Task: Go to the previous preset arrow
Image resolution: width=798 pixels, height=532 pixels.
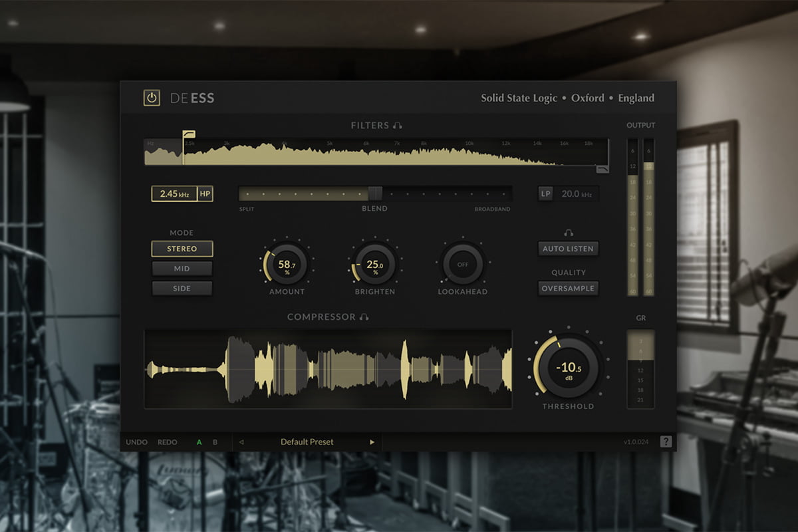Action: pyautogui.click(x=241, y=442)
